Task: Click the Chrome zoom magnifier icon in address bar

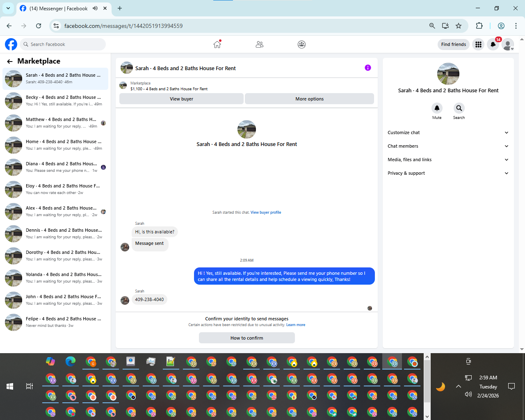Action: (x=432, y=26)
